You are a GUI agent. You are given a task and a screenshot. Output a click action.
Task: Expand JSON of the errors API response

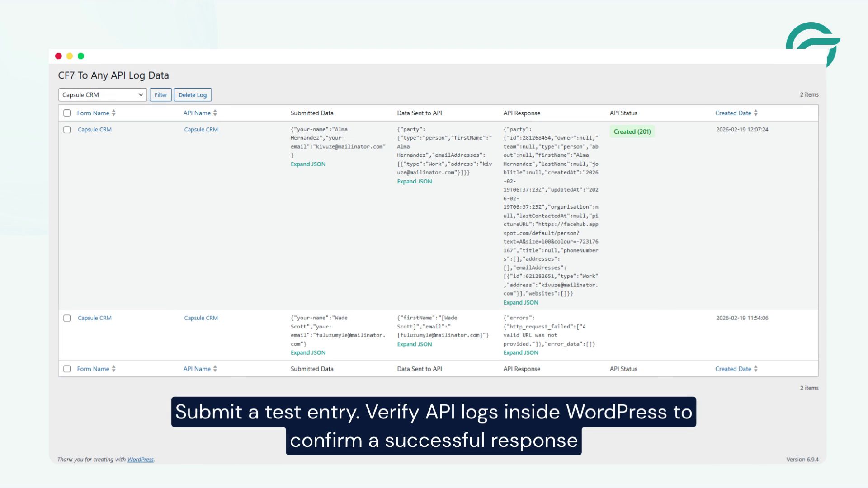521,353
